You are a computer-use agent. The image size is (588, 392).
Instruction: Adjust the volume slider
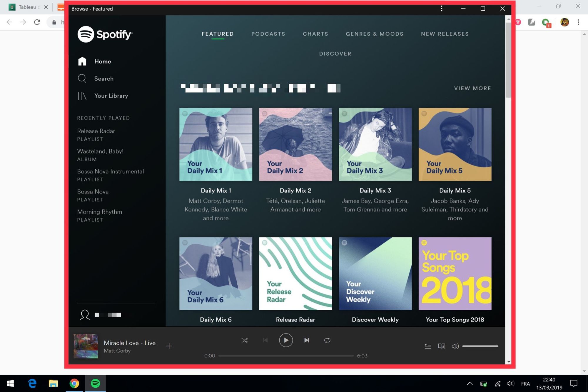point(480,346)
